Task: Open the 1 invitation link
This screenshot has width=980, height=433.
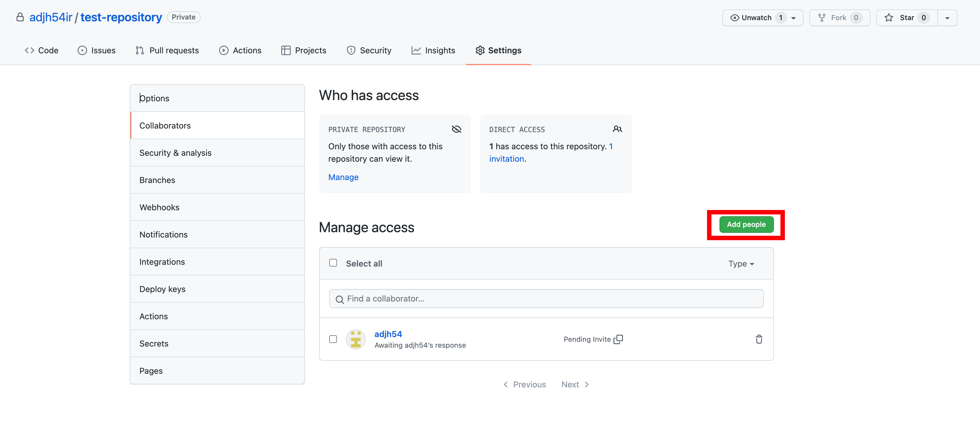Action: point(507,159)
